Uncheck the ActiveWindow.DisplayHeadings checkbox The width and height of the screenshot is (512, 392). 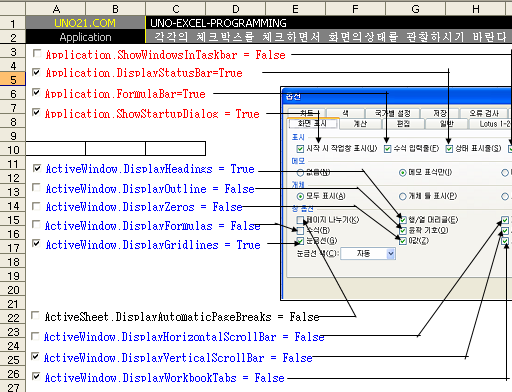tap(37, 168)
